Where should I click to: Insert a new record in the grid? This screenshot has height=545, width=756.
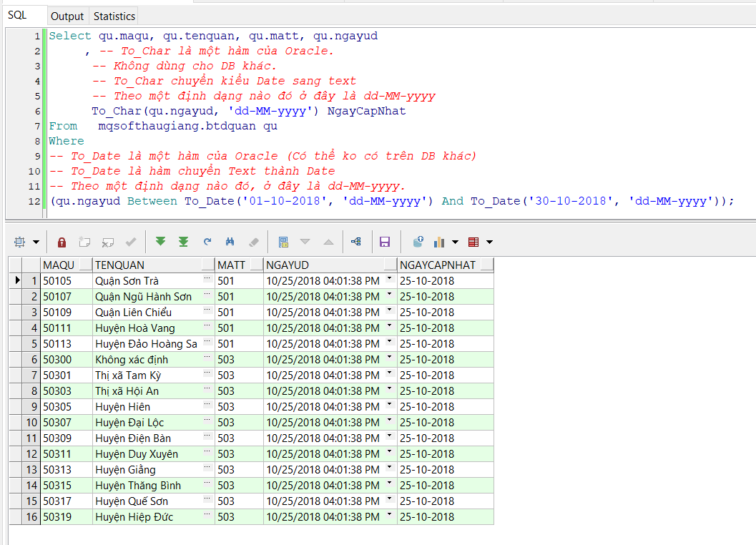(x=84, y=242)
